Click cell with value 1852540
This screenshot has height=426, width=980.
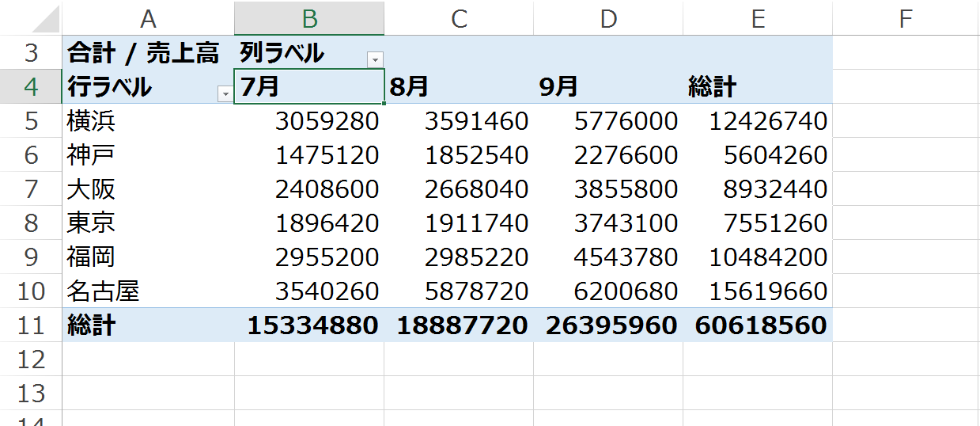[x=459, y=155]
